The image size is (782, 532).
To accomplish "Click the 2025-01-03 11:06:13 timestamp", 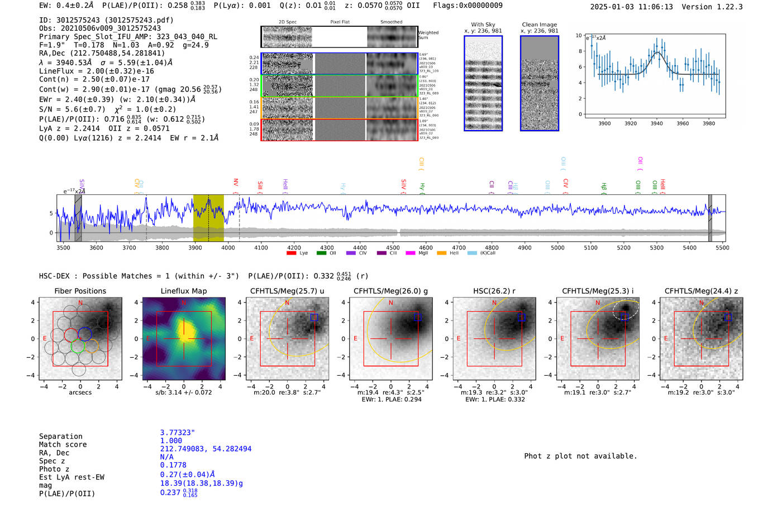I will point(632,7).
